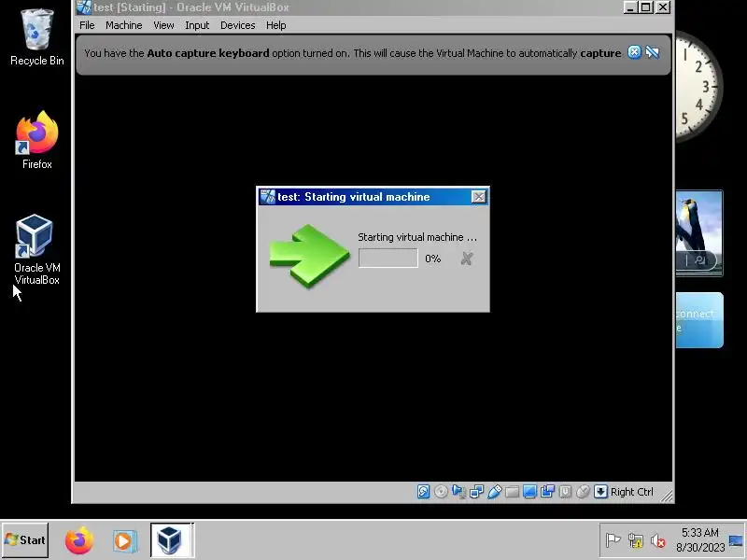Viewport: 747px width, 560px height.
Task: Click the recording status icon
Action: (547, 492)
